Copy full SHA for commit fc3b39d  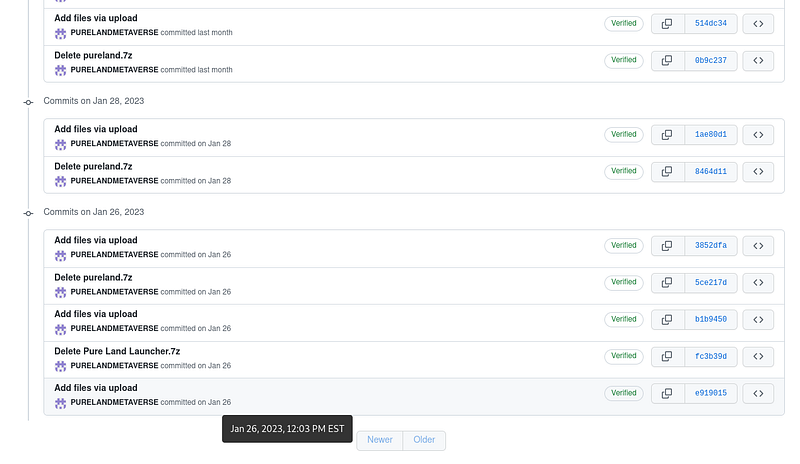pyautogui.click(x=667, y=356)
